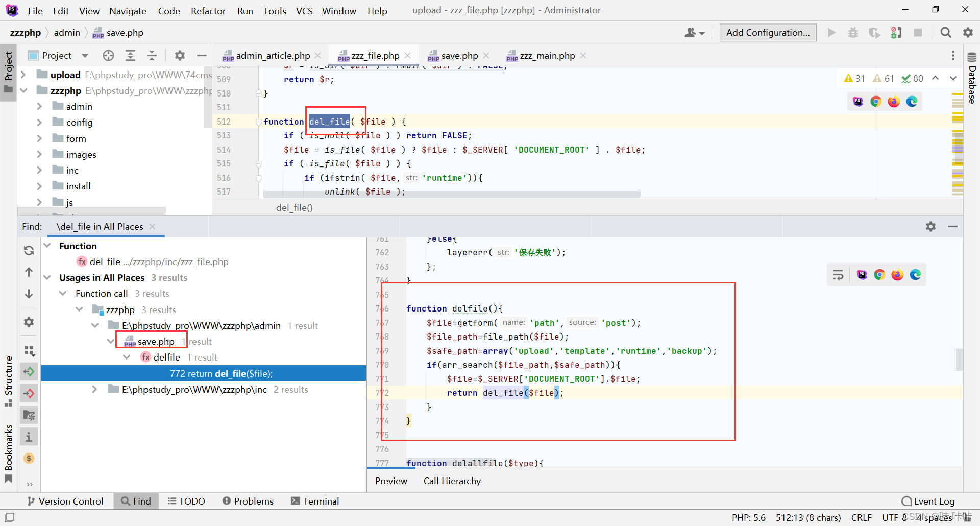The height and width of the screenshot is (526, 980).
Task: Click Expand All in Project panel
Action: 131,55
